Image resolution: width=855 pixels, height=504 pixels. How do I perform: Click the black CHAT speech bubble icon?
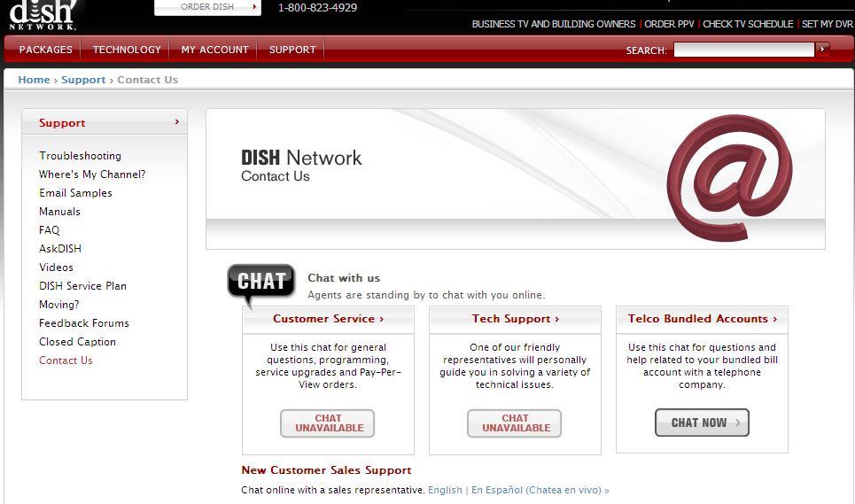click(261, 283)
